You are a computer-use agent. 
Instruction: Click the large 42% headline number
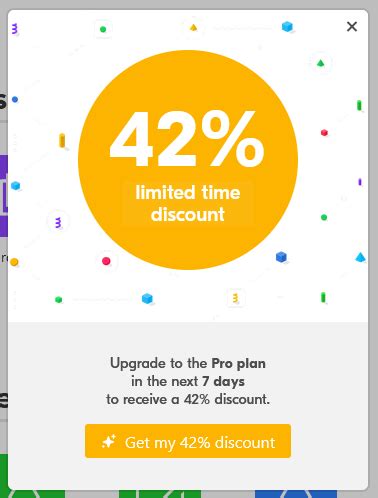click(x=187, y=139)
